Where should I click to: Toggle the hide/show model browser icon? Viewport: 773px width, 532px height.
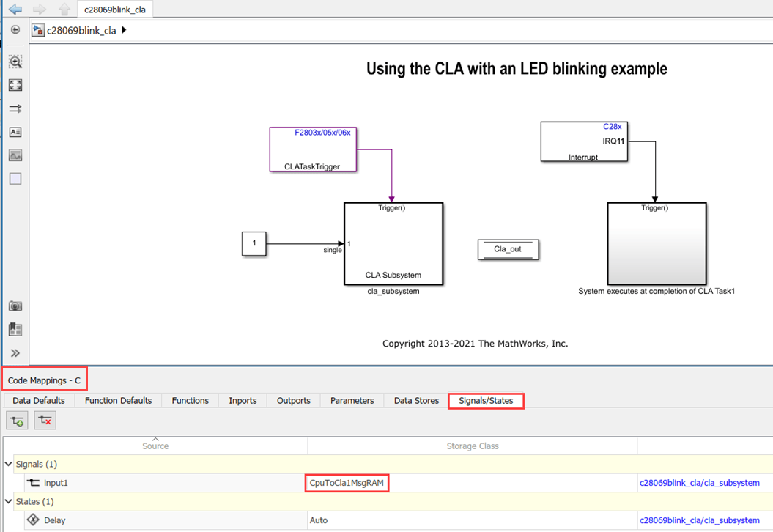(x=15, y=29)
